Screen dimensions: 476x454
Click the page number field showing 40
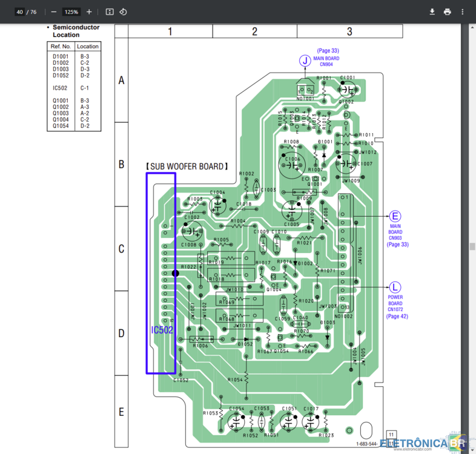[20, 12]
